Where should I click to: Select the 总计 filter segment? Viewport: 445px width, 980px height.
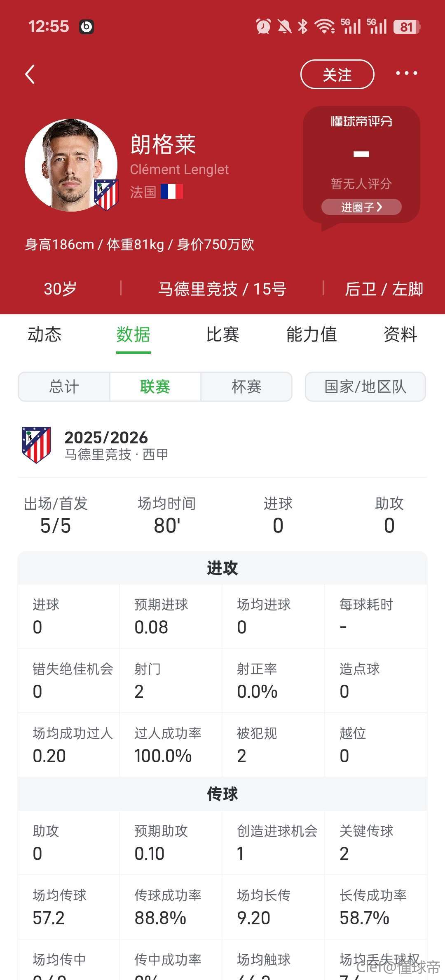coord(64,387)
